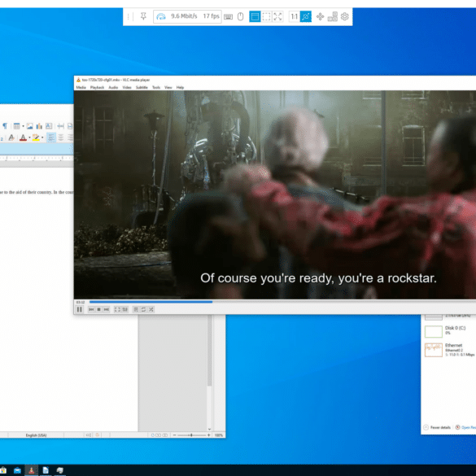This screenshot has width=476, height=476.
Task: Open the monitor layout icon in session toolbar
Action: pos(333,16)
